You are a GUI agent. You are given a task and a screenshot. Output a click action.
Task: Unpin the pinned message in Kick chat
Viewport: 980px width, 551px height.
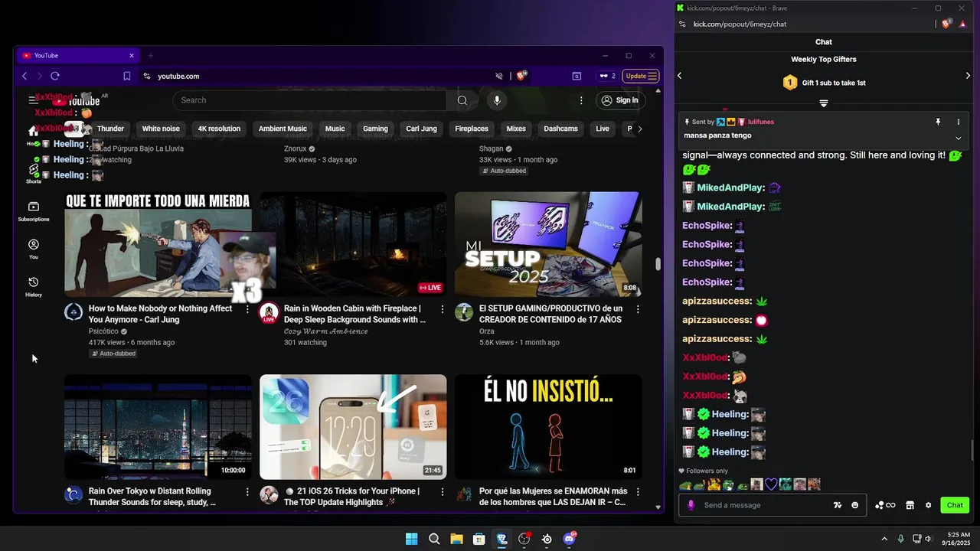tap(938, 122)
